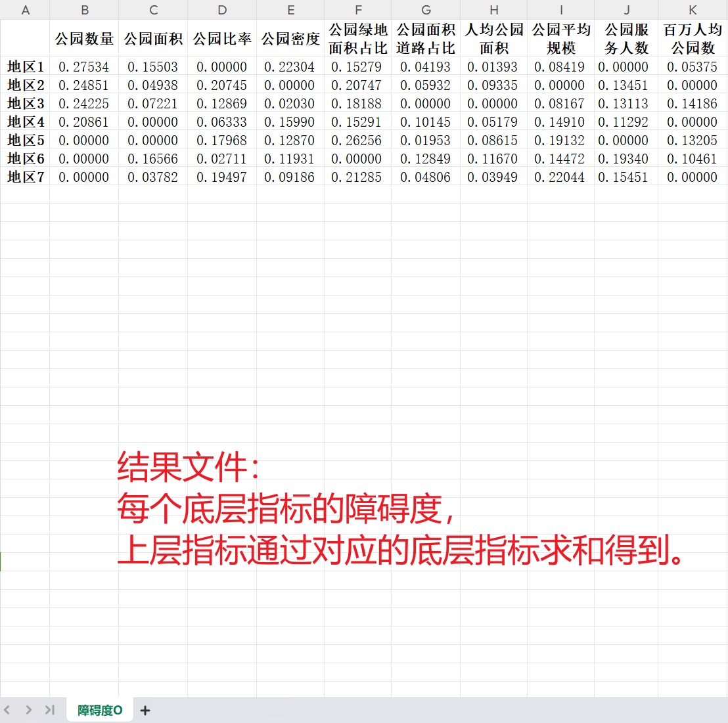The height and width of the screenshot is (723, 728).
Task: Select cell with value 0.01393
Action: [494, 67]
